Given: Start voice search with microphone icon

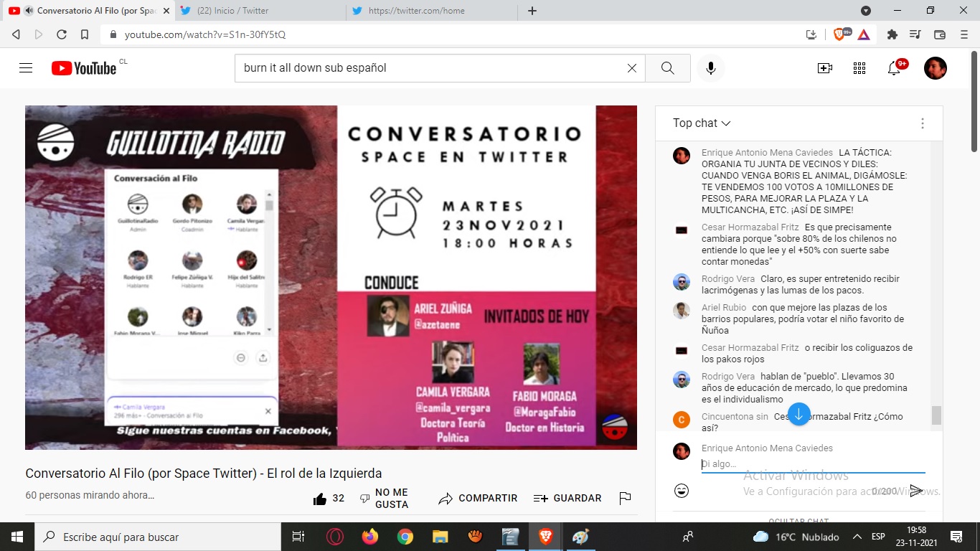Looking at the screenshot, I should (x=711, y=68).
